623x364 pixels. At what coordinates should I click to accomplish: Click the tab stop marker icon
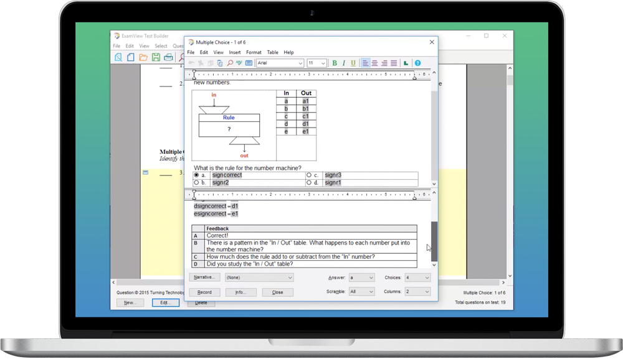tap(406, 63)
